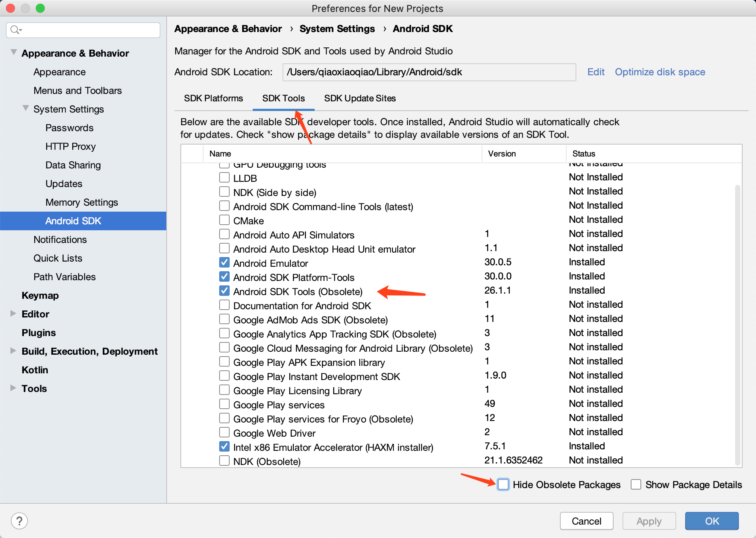Click the Cancel button
Image resolution: width=756 pixels, height=538 pixels.
tap(586, 521)
